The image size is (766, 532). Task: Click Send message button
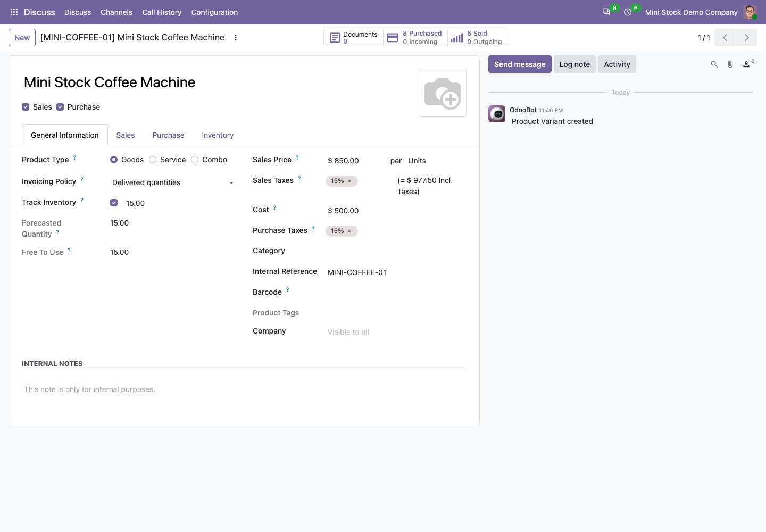point(520,64)
